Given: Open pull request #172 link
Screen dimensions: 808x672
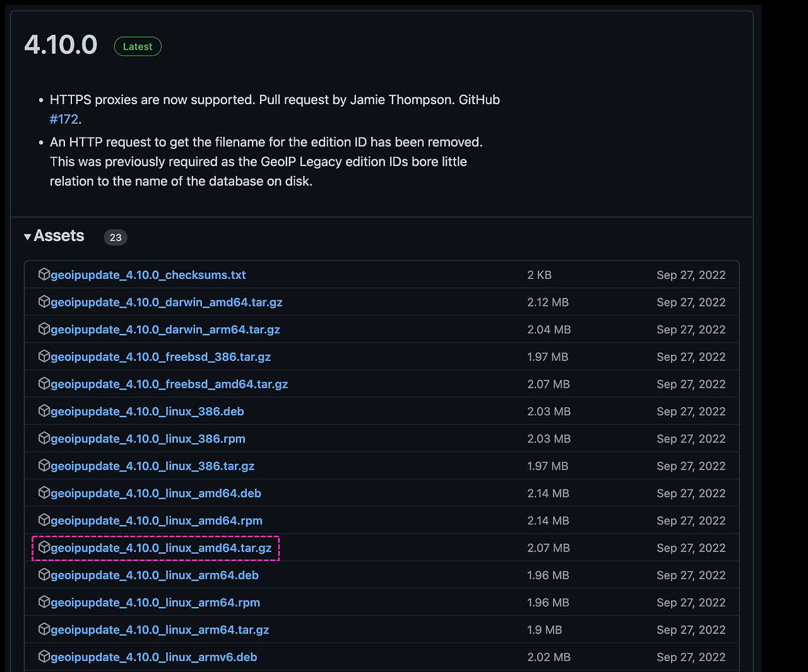Looking at the screenshot, I should [x=64, y=119].
